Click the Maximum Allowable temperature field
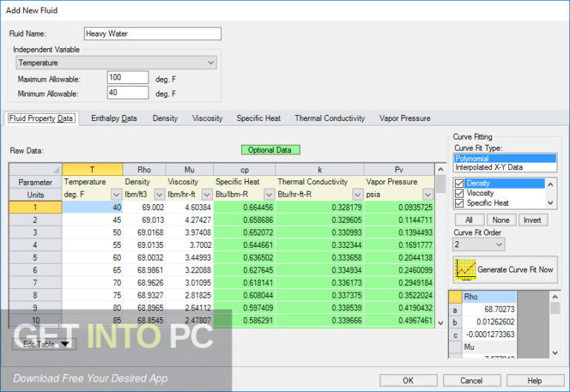The width and height of the screenshot is (570, 392). click(128, 77)
